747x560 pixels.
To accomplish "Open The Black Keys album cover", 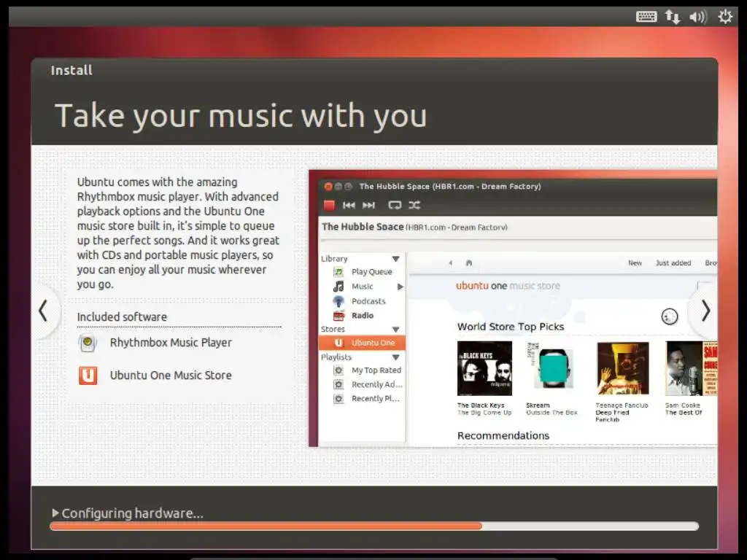I will (484, 368).
